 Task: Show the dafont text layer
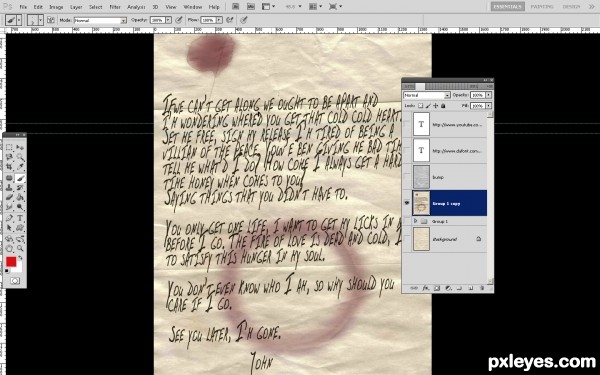[x=407, y=150]
